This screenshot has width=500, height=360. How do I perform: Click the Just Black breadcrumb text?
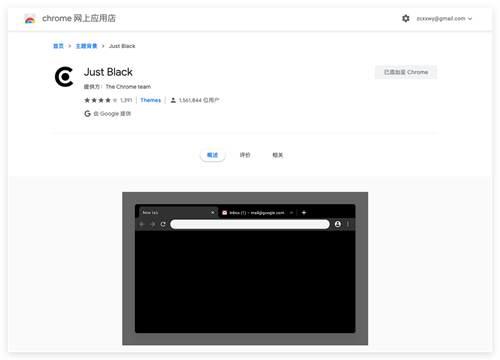click(x=122, y=46)
